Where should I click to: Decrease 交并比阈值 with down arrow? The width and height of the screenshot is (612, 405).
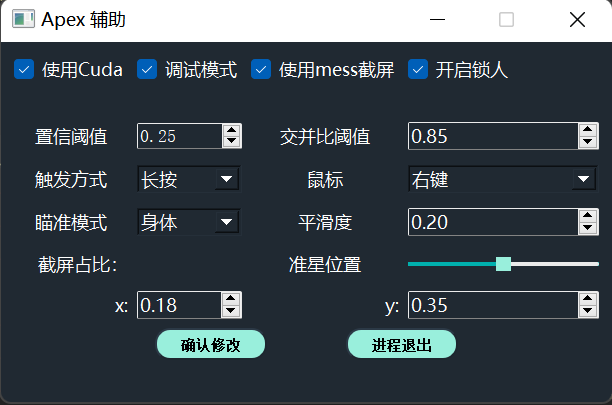(588, 142)
